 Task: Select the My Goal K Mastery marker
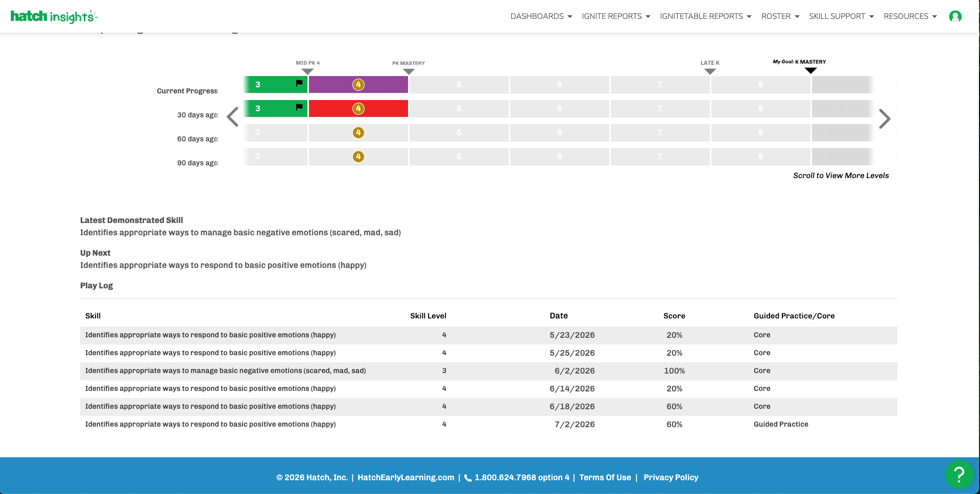(810, 70)
